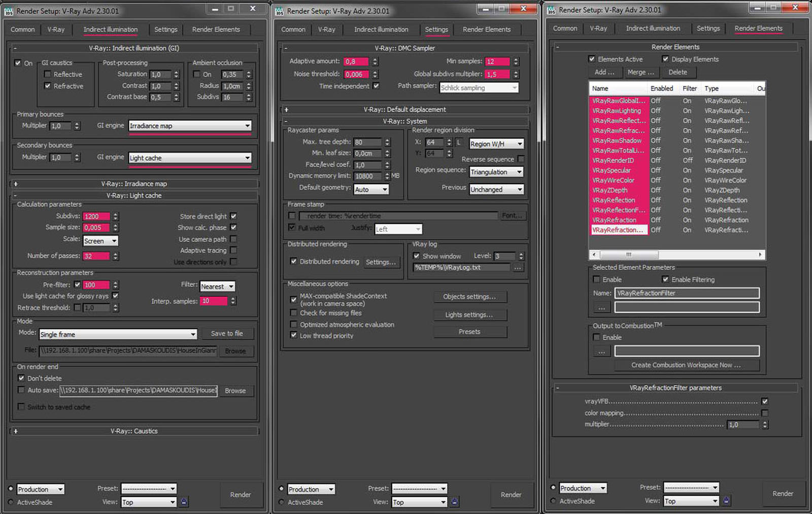Toggle Time independent checkbox
This screenshot has width=812, height=514.
pos(376,86)
